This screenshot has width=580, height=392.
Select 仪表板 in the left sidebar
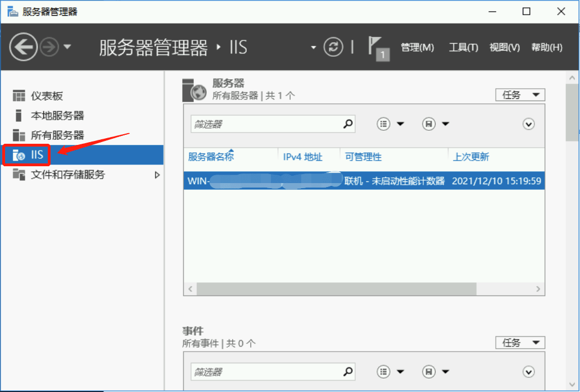(47, 96)
